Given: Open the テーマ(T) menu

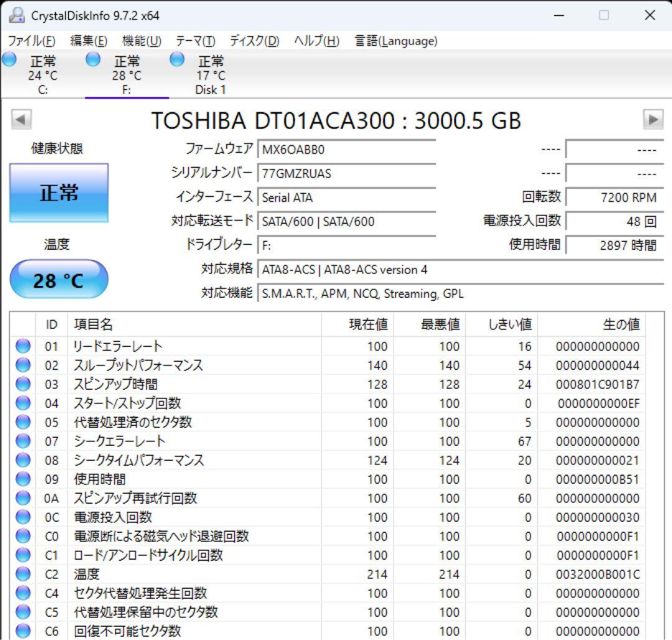Looking at the screenshot, I should coord(195,41).
